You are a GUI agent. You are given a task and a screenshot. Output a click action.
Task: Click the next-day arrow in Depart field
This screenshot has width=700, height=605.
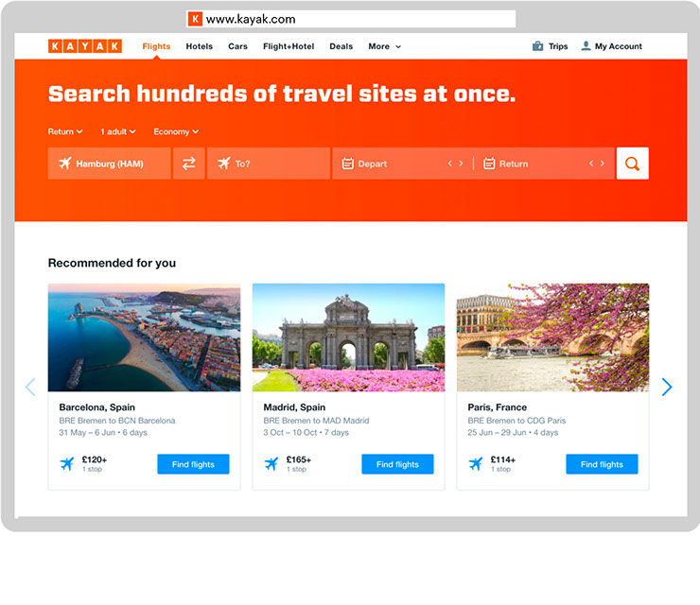coord(462,164)
